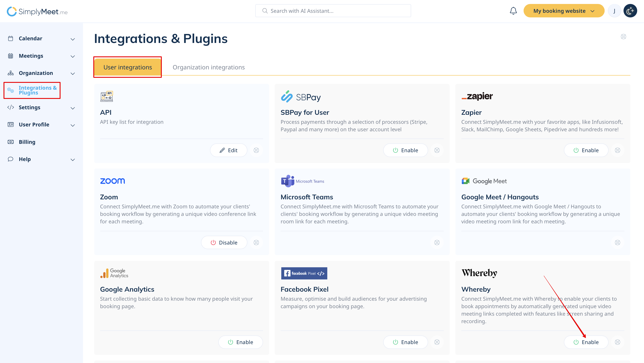This screenshot has width=644, height=363.
Task: Switch to Organization integrations tab
Action: [208, 67]
